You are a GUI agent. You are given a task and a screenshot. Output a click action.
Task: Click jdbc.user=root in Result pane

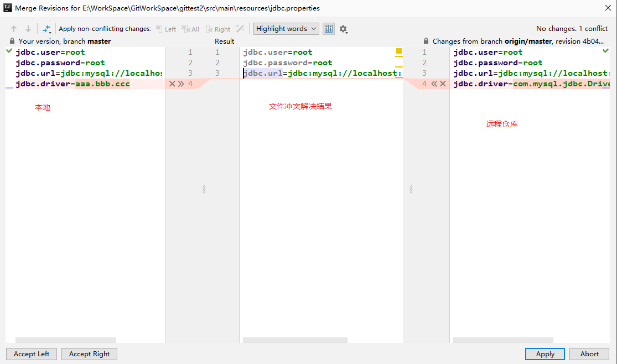click(277, 52)
